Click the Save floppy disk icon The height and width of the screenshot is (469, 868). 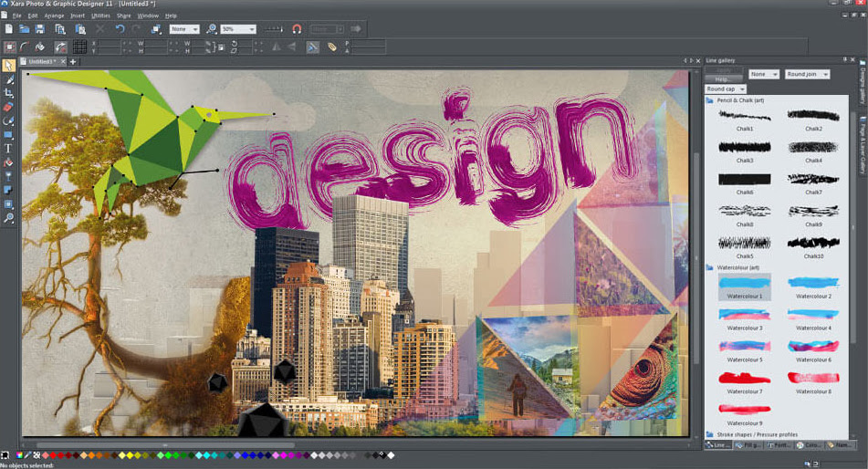click(40, 29)
